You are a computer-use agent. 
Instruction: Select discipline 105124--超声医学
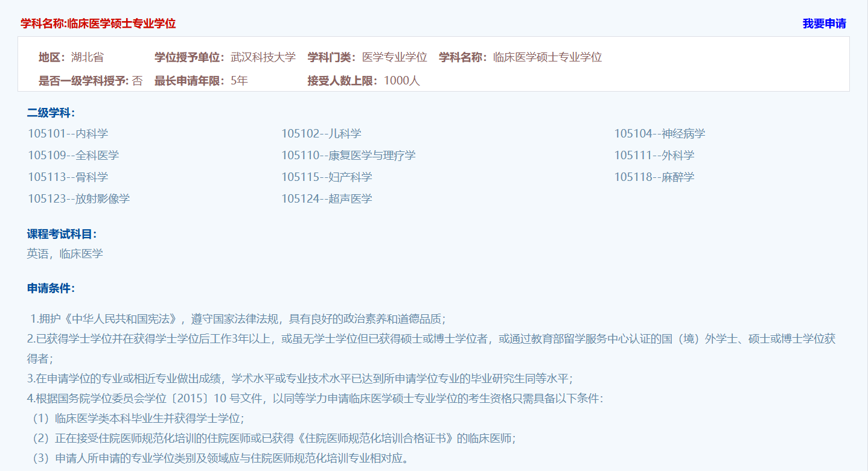point(327,199)
